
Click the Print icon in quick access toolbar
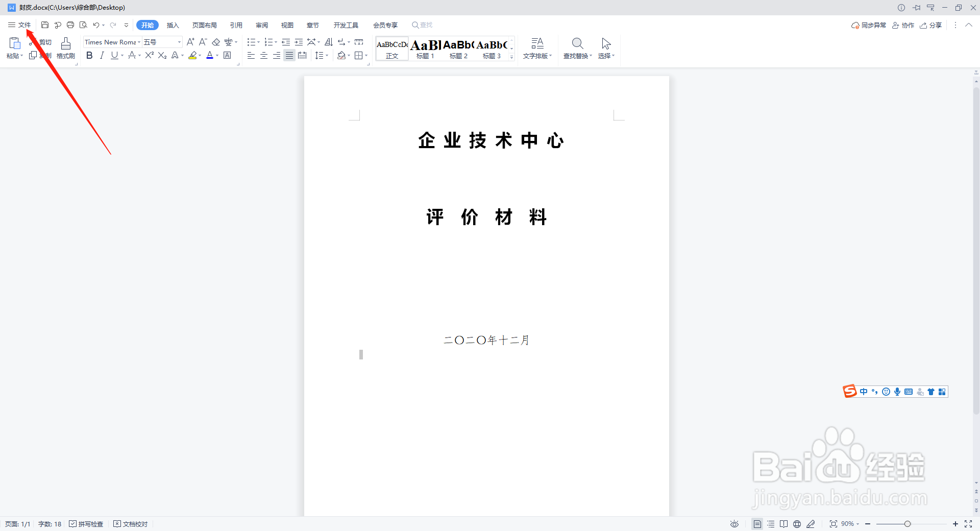point(70,25)
